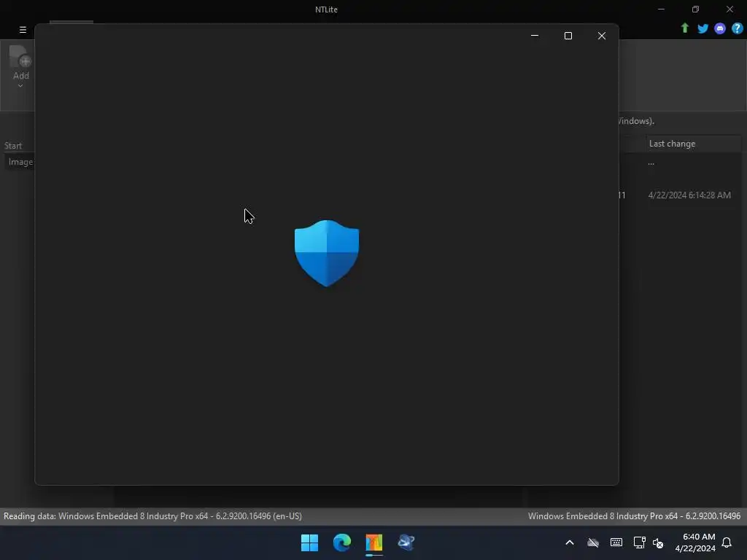Open the clock showing 6:40 AM
This screenshot has height=560, width=747.
pos(695,542)
